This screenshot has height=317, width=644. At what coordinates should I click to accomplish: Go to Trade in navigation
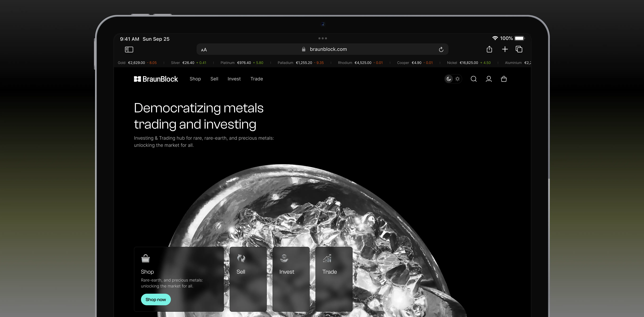256,79
